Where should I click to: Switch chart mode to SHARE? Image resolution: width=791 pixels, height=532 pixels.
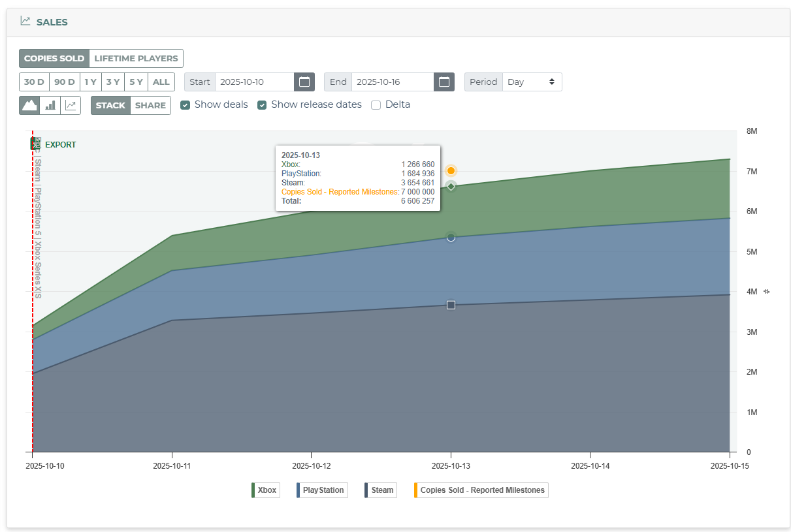(150, 105)
